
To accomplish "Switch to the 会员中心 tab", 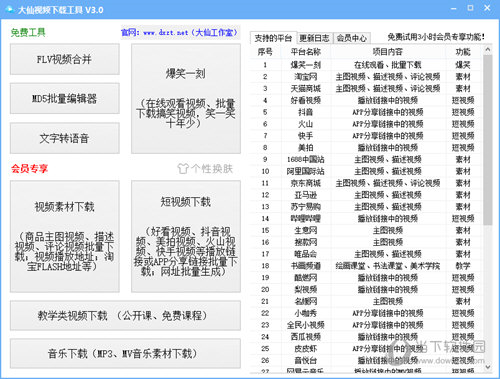I will [x=352, y=38].
